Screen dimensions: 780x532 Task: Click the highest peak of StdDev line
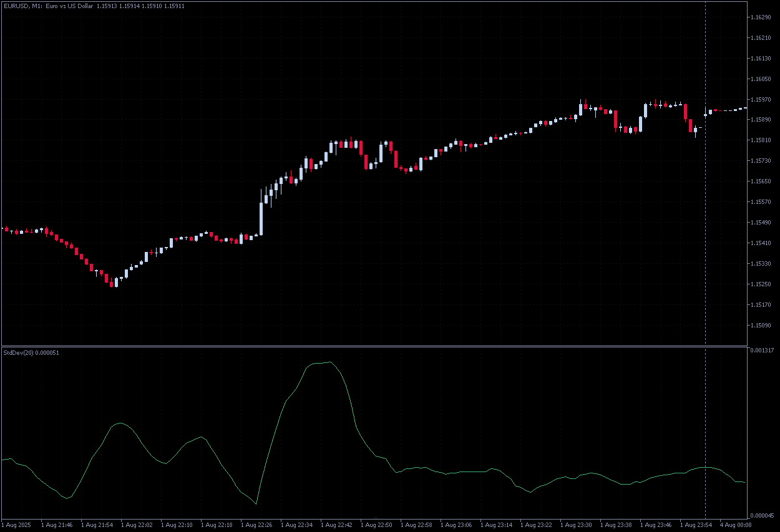tap(329, 362)
